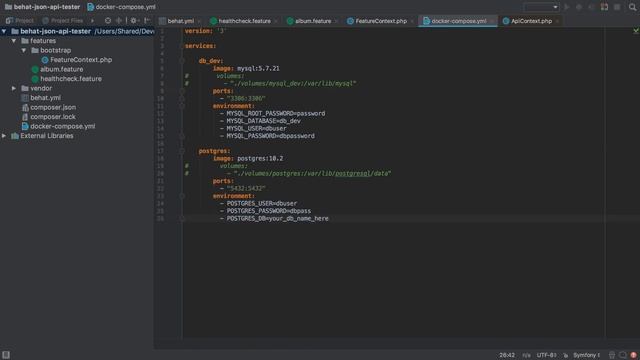
Task: Select composer.json in the project tree
Action: 53,107
